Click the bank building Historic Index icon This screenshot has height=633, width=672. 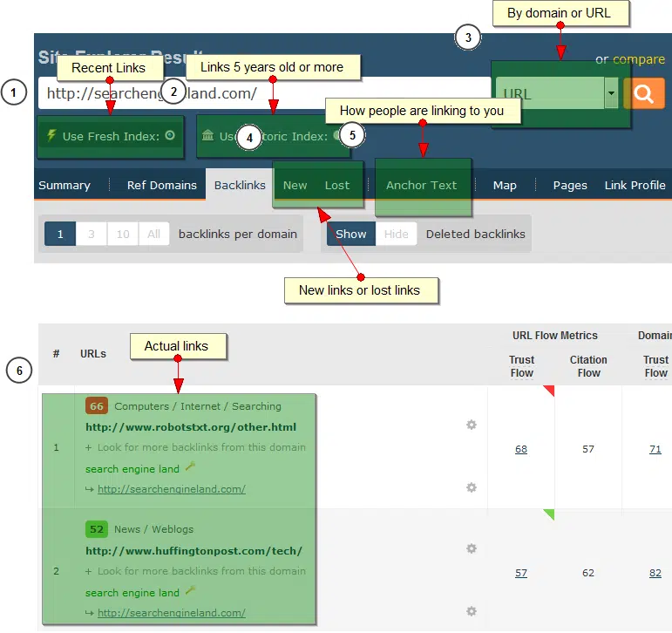(207, 135)
